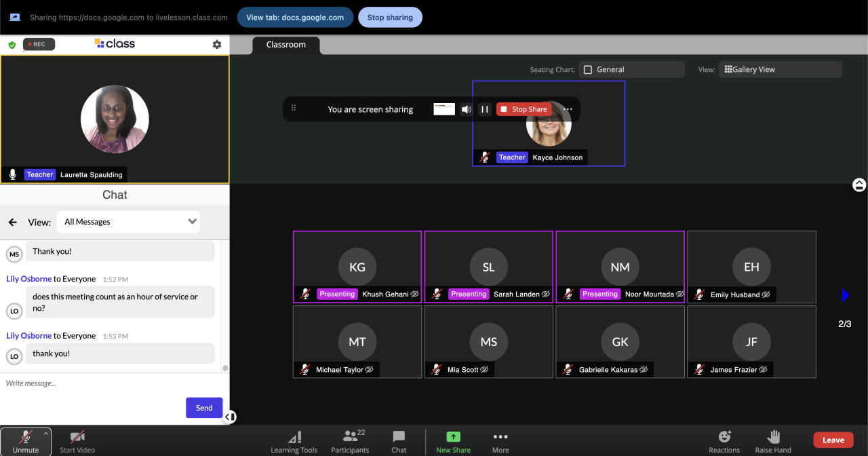Click Lauretta Spaulding's microphone icon
The width and height of the screenshot is (868, 456).
[x=12, y=174]
